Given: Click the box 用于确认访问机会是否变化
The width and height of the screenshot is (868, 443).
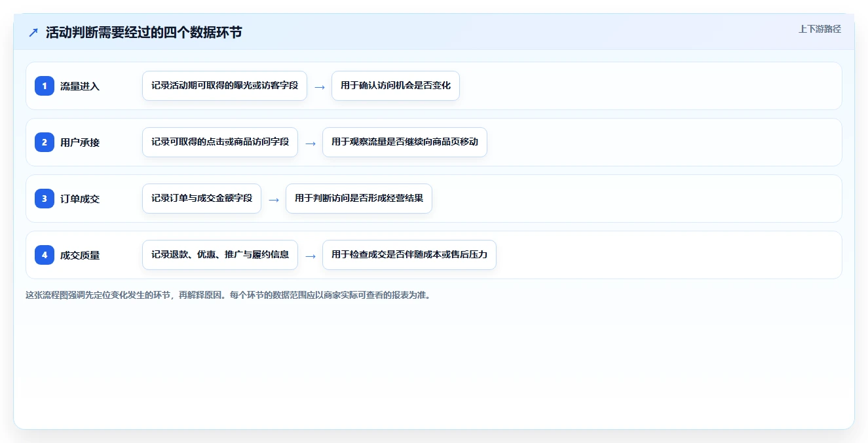Looking at the screenshot, I should point(396,86).
